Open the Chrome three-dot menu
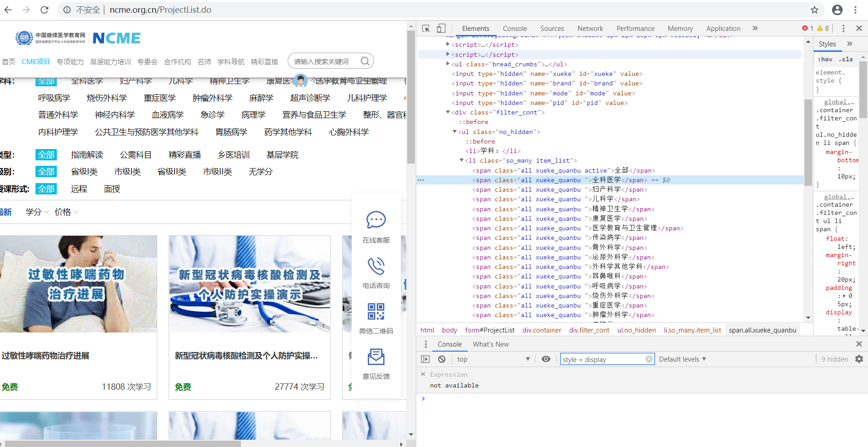 pos(855,10)
